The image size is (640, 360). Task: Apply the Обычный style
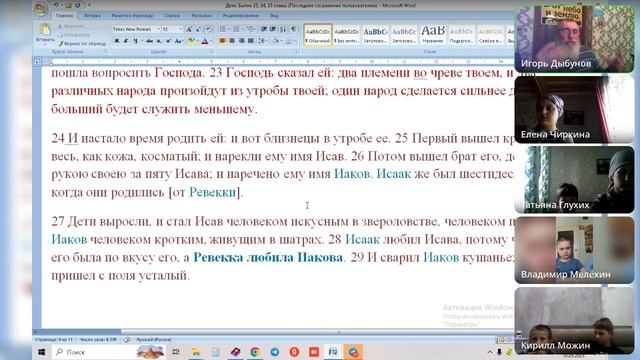point(318,35)
